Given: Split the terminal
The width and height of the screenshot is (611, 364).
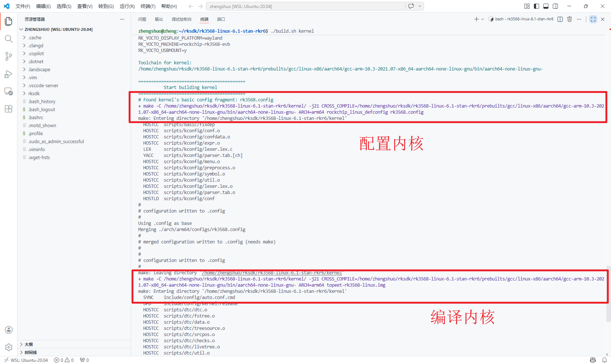Looking at the screenshot, I should (560, 19).
